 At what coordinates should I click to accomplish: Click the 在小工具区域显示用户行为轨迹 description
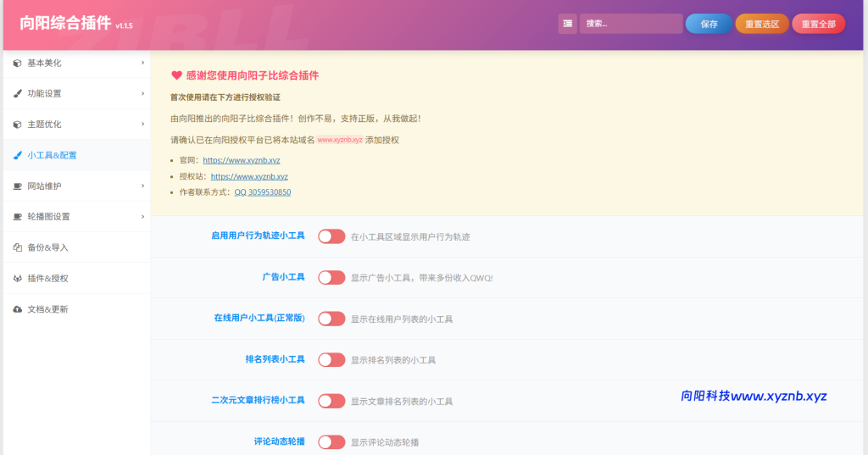[x=410, y=237]
